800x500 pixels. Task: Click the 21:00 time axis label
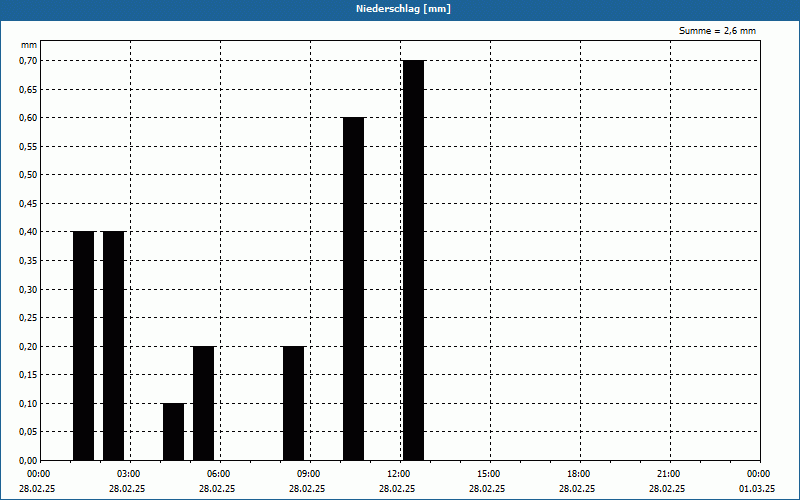click(x=668, y=474)
